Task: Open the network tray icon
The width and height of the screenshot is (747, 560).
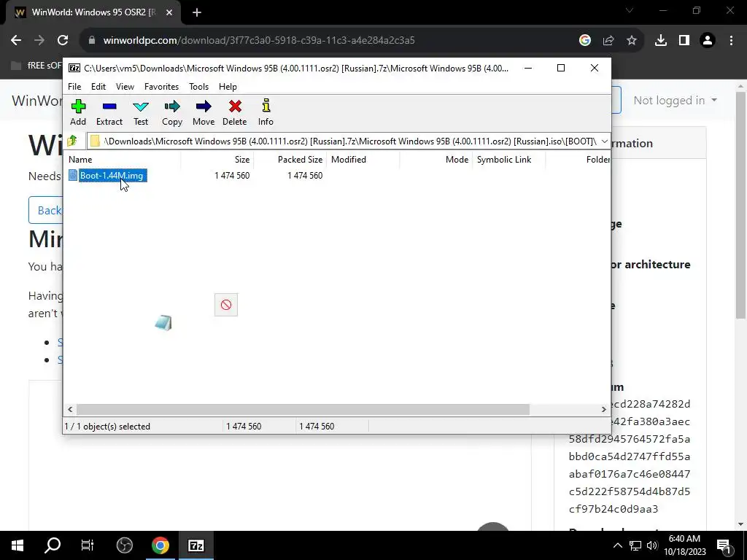Action: click(x=635, y=545)
